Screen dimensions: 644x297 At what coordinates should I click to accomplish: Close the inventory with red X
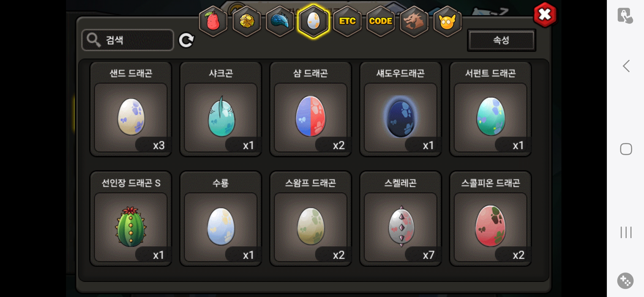click(x=545, y=15)
